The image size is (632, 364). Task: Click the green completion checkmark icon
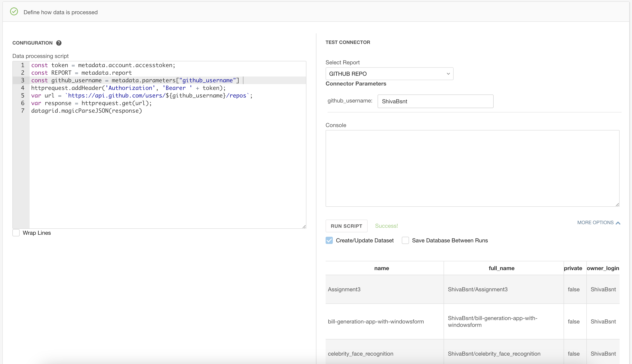pos(14,11)
